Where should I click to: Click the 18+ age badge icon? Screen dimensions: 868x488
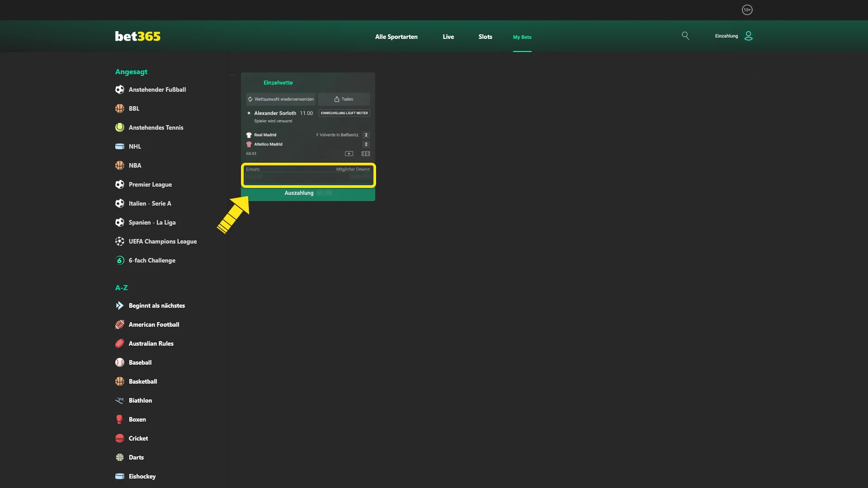click(747, 9)
